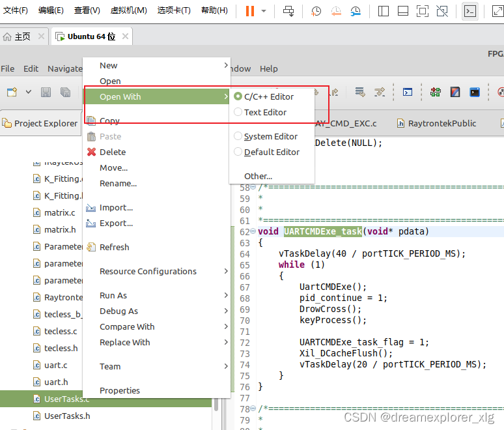Choose Import... in the context menu
Screen dimensions: 504x430
(x=156, y=207)
